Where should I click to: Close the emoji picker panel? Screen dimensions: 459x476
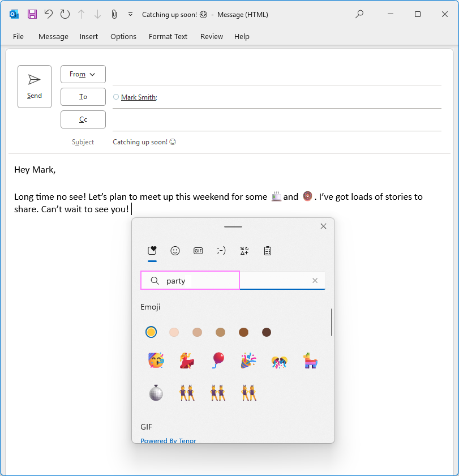click(323, 226)
